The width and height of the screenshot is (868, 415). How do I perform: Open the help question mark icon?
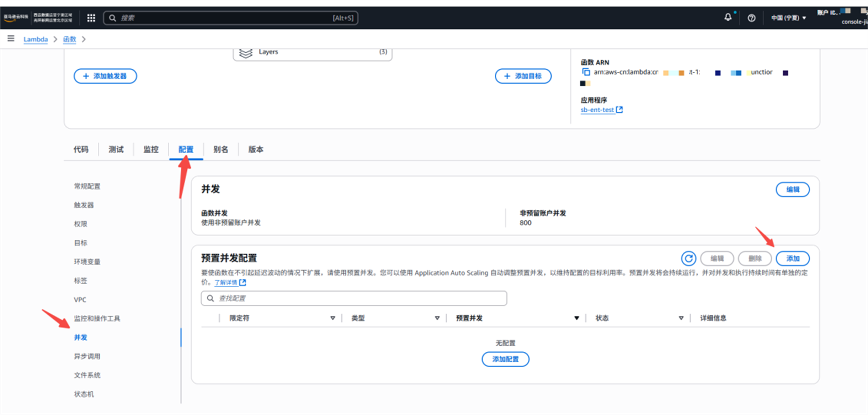point(751,18)
